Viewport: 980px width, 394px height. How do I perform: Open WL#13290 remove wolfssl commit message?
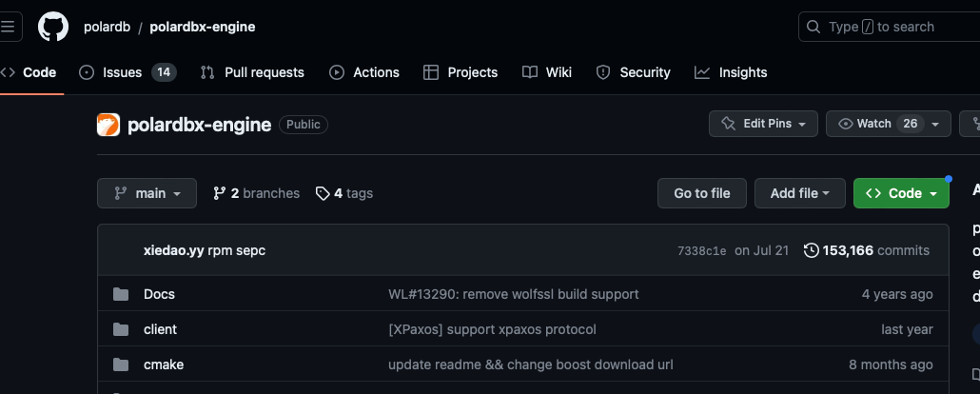point(514,294)
